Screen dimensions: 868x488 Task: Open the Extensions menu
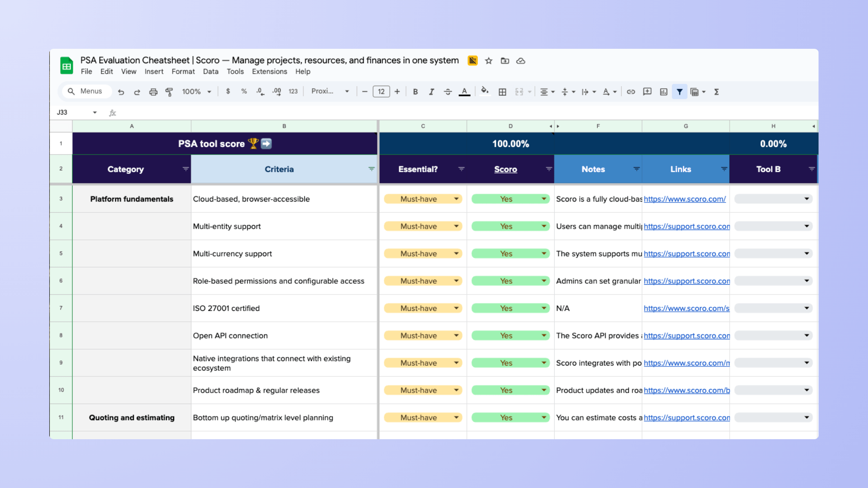click(269, 71)
